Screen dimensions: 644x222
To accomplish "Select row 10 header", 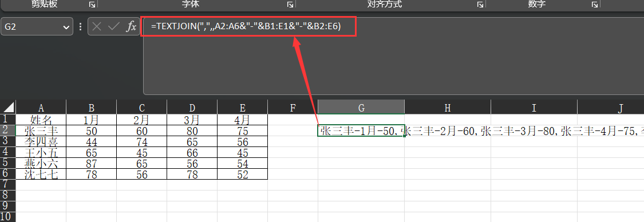I will (x=8, y=217).
